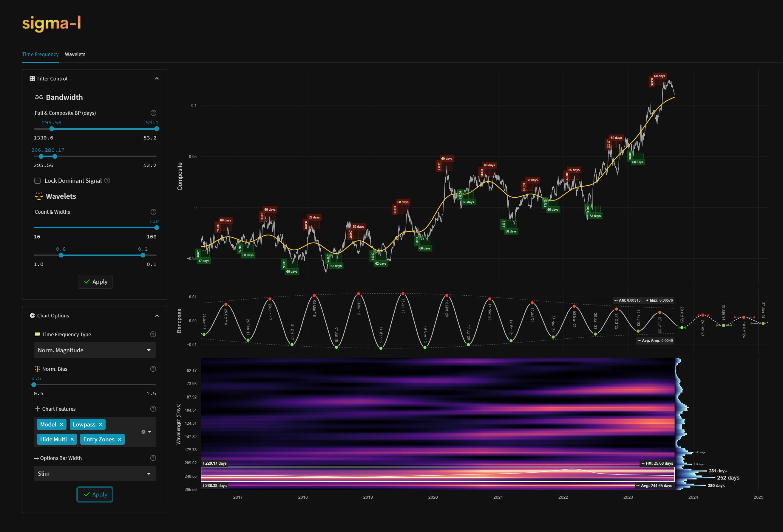Select the Model feature tag
Viewport: 783px width, 532px height.
pos(48,425)
